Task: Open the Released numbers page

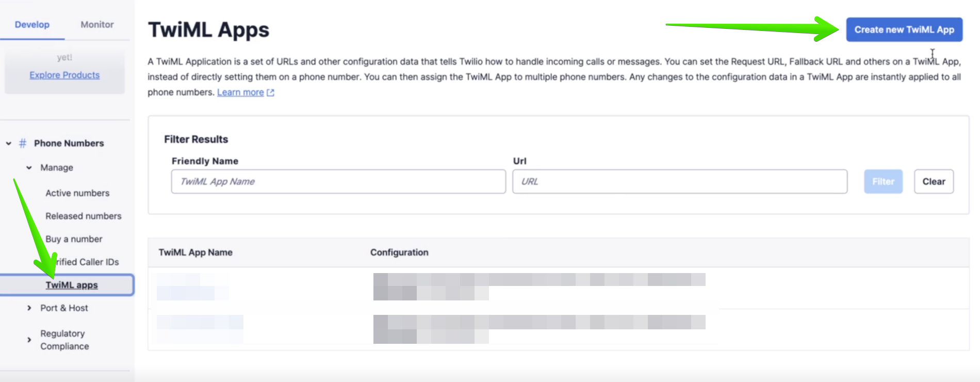Action: point(83,216)
